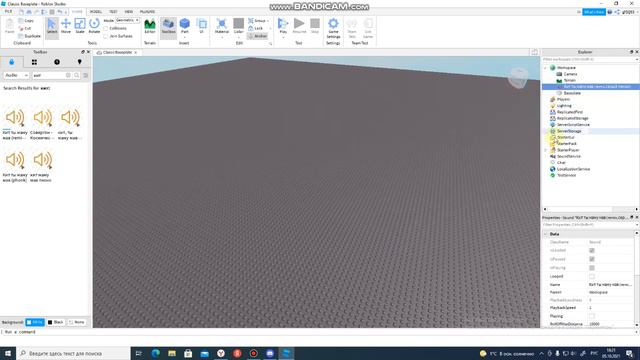Image resolution: width=640 pixels, height=360 pixels.
Task: Click inside the Toolbox search field
Action: [x=49, y=75]
